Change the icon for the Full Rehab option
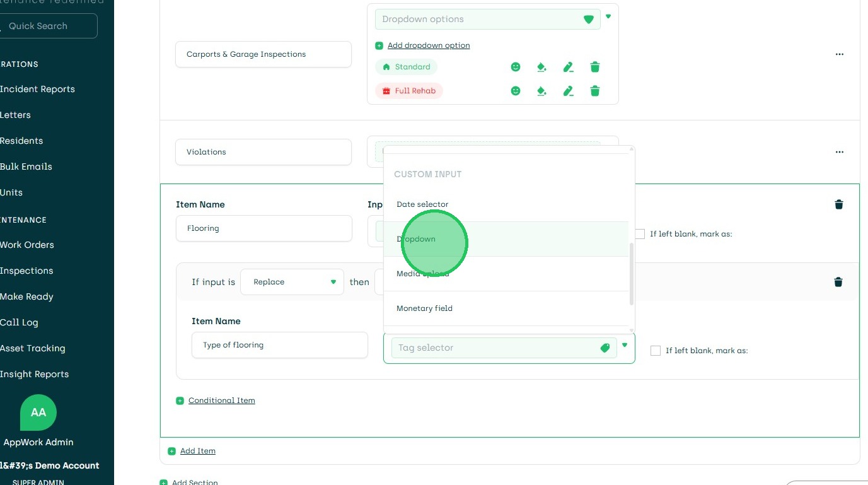 [516, 91]
